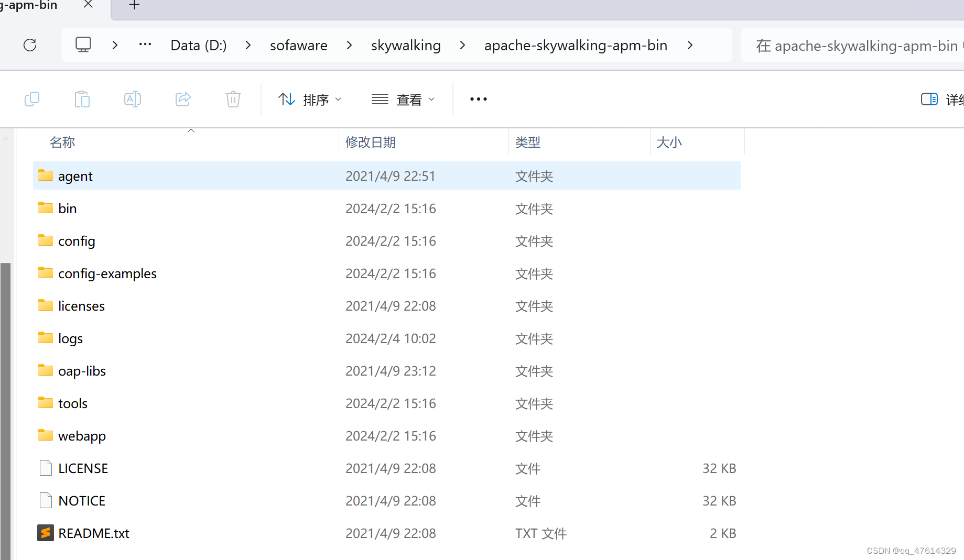964x560 pixels.
Task: Click the agent folder icon
Action: 46,175
